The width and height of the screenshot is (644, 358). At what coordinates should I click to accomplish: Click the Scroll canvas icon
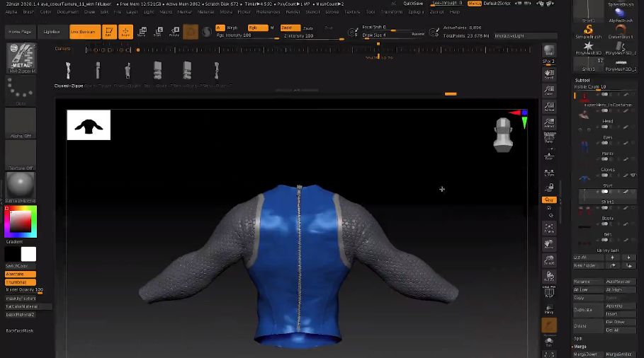549,74
